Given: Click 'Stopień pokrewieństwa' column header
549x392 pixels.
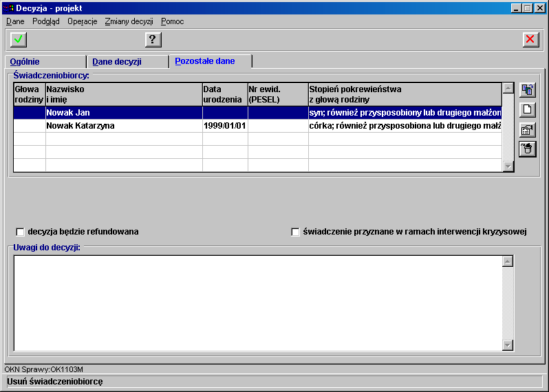Looking at the screenshot, I should coord(405,94).
